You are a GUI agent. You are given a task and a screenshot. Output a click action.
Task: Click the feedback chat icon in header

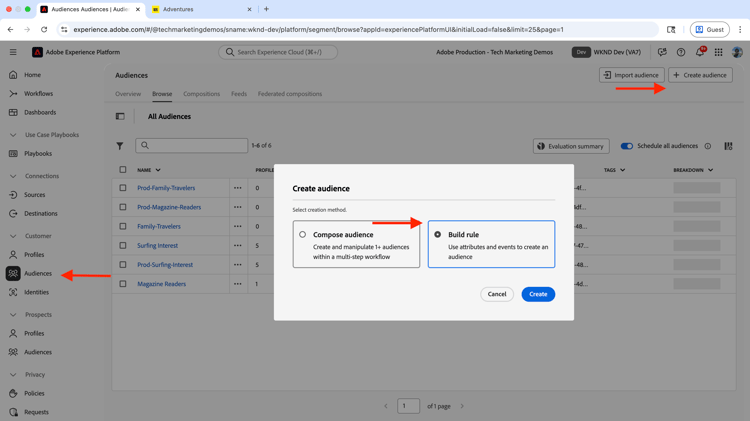(x=662, y=52)
